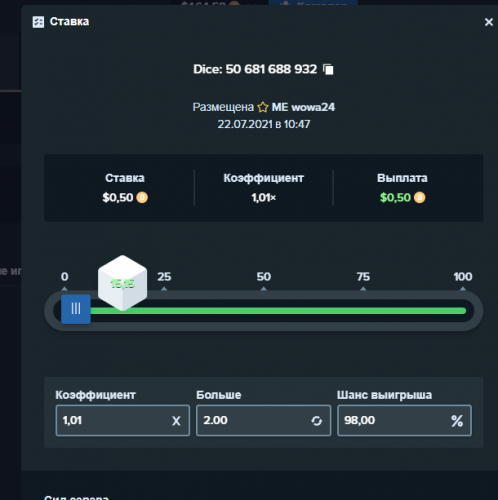This screenshot has width=498, height=500.
Task: Click the blue slider handle
Action: pyautogui.click(x=76, y=309)
